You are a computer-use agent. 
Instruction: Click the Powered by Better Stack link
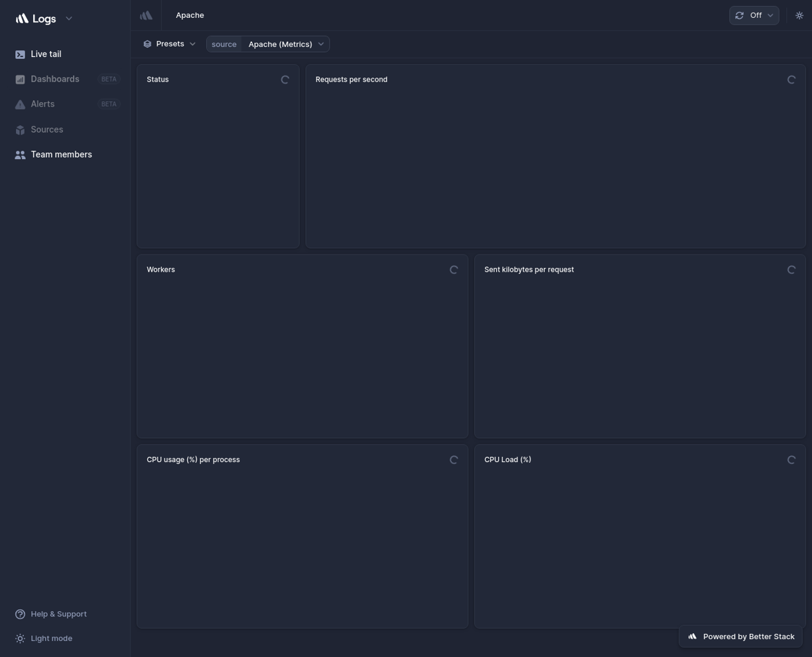pyautogui.click(x=740, y=636)
